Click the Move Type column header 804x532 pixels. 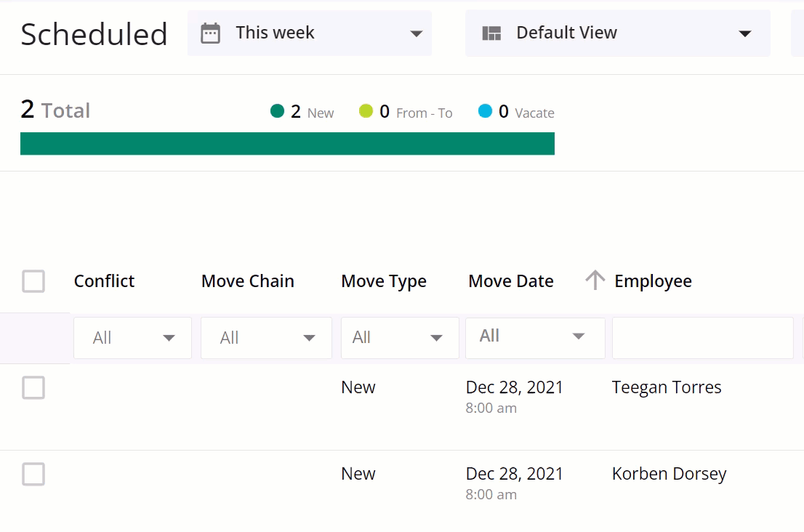point(384,281)
